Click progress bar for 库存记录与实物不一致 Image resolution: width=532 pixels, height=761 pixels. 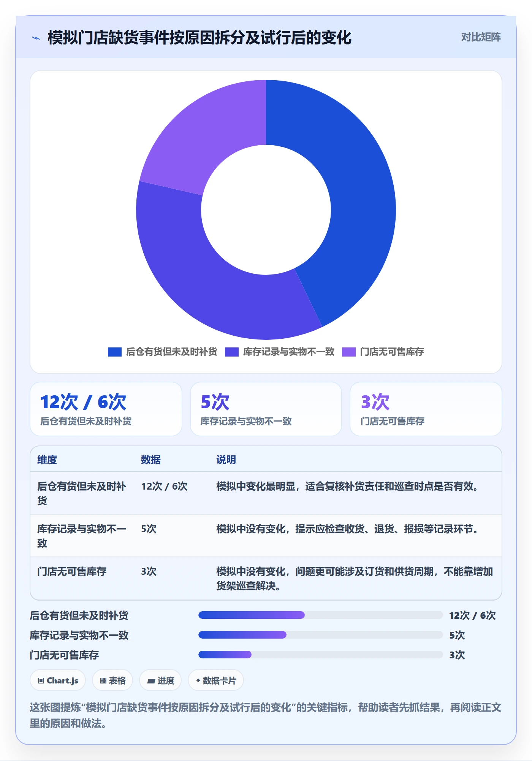[320, 635]
